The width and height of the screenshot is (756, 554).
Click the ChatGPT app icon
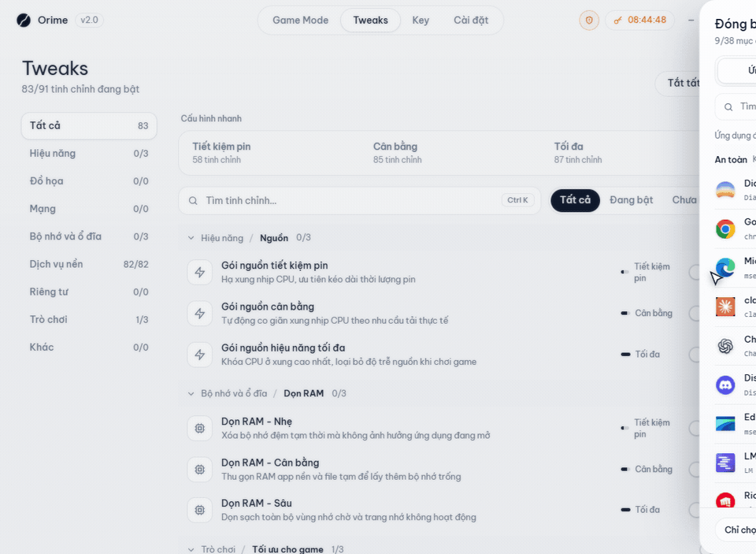[x=725, y=345]
